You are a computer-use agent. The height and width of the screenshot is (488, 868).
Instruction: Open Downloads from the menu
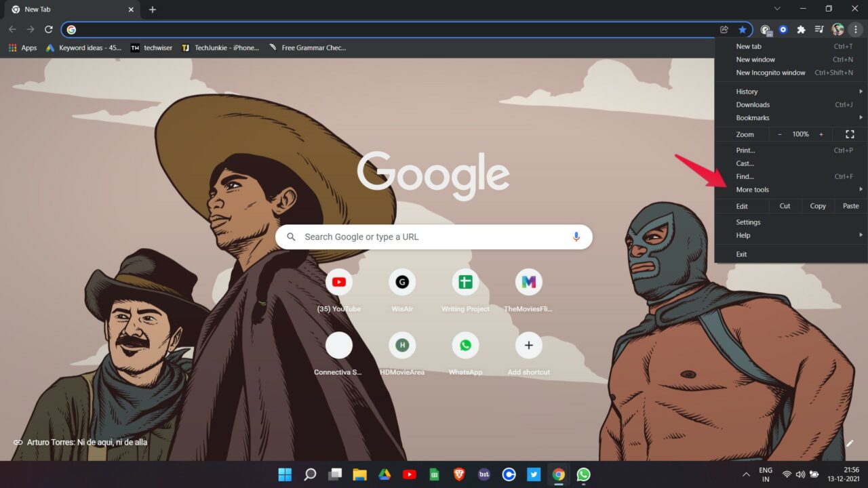(x=791, y=105)
